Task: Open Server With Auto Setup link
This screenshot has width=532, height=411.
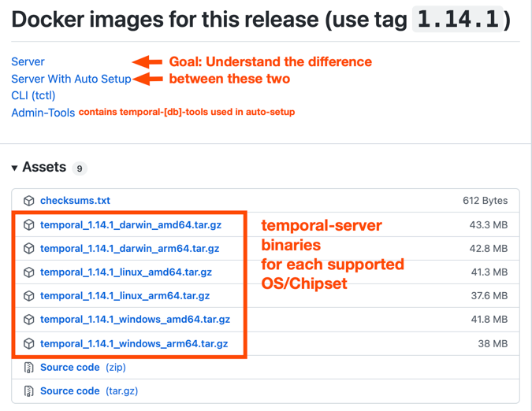Action: pyautogui.click(x=71, y=79)
